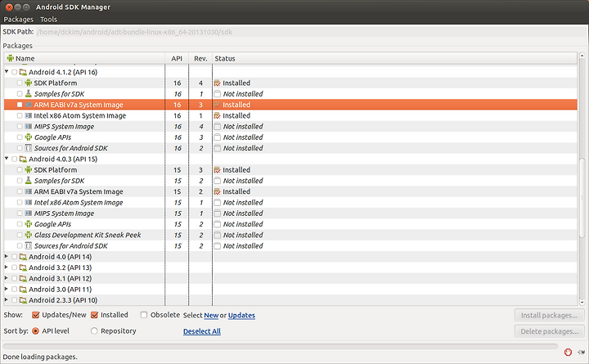Toggle the Installed show filter checkbox
This screenshot has width=589, height=364.
click(x=95, y=315)
